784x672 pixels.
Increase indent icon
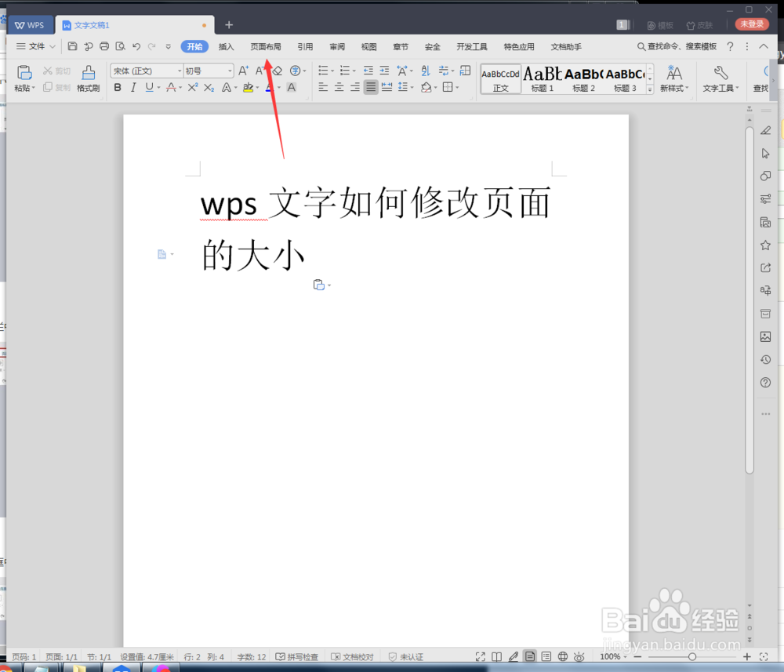pos(384,71)
